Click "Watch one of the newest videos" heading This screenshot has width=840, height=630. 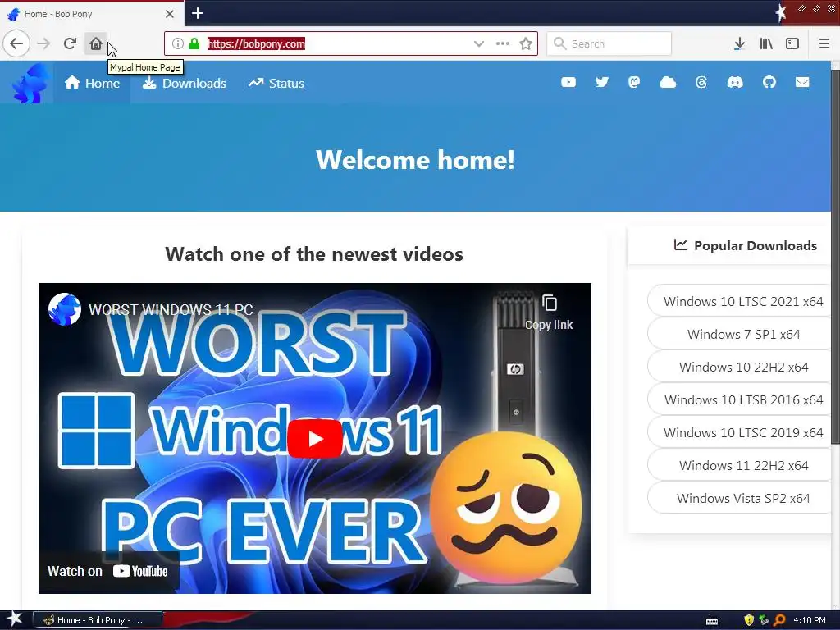(x=314, y=254)
